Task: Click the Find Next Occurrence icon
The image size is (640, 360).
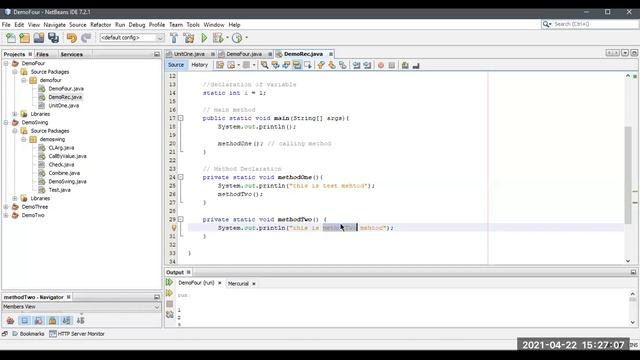Action: coord(286,65)
